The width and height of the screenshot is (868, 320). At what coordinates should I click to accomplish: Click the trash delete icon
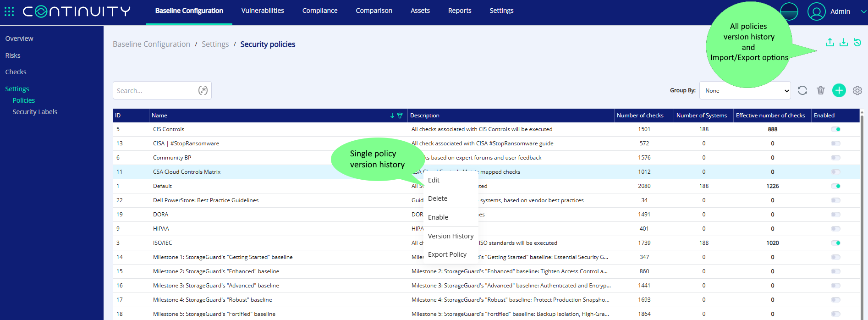point(821,90)
